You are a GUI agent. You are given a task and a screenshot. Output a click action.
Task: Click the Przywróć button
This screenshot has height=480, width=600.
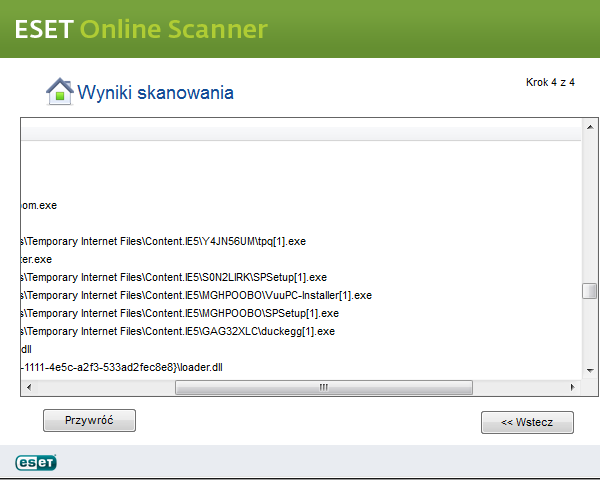(89, 420)
